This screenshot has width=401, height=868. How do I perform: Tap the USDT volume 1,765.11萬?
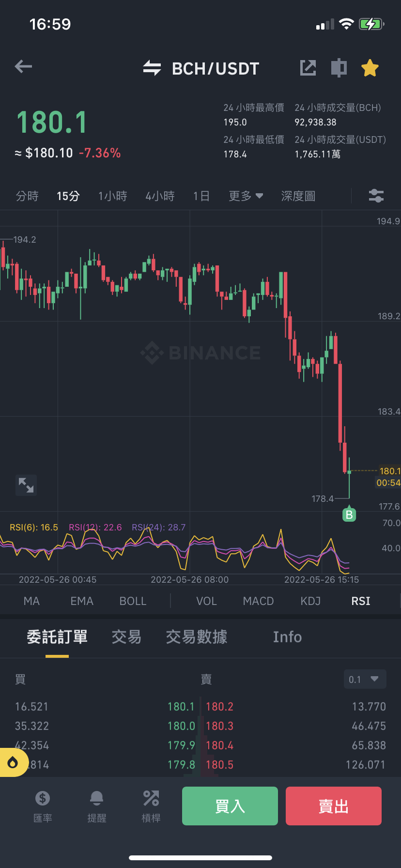tap(318, 155)
